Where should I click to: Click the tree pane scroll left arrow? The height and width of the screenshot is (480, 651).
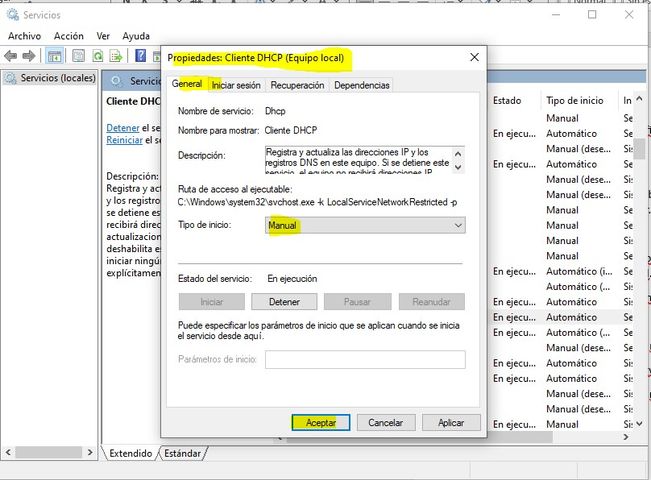(8, 452)
